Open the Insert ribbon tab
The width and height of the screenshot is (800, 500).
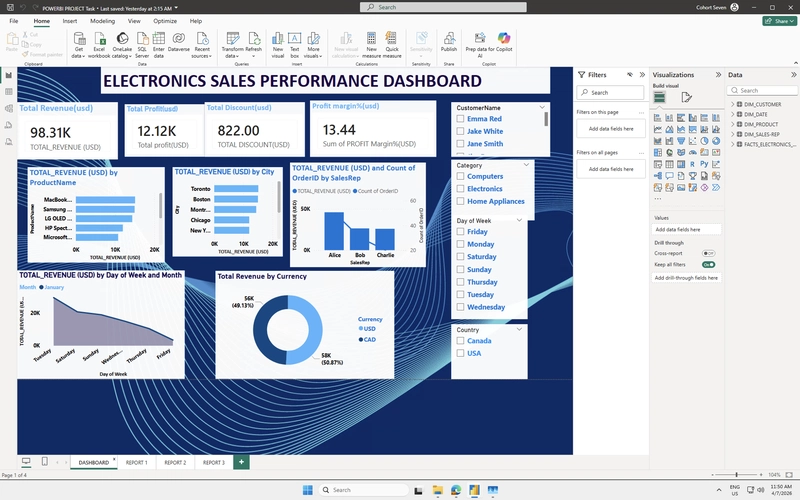pos(70,21)
